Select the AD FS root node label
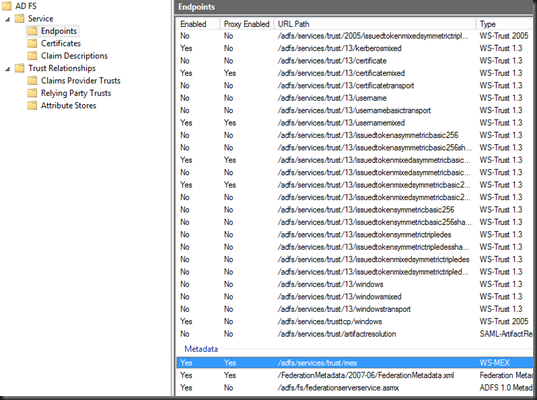 click(x=26, y=6)
